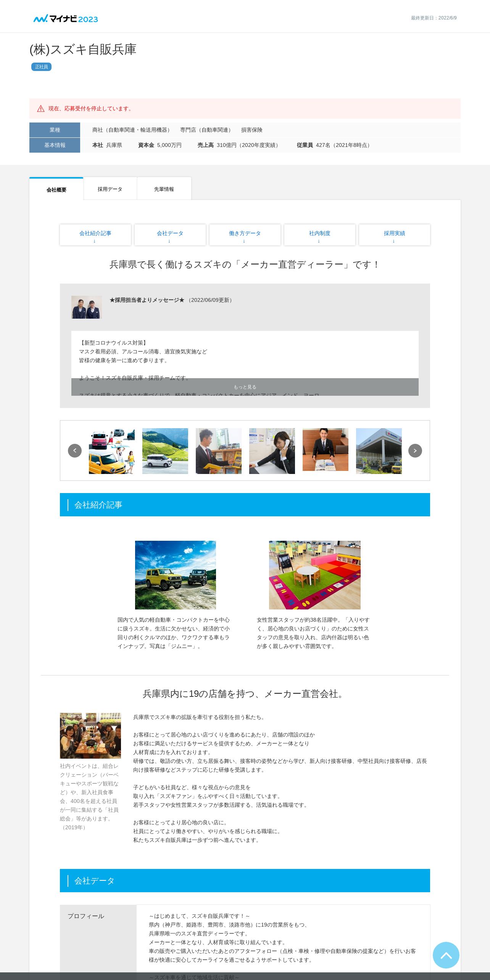Open carousel image of woman on phone
This screenshot has width=490, height=980.
click(272, 451)
